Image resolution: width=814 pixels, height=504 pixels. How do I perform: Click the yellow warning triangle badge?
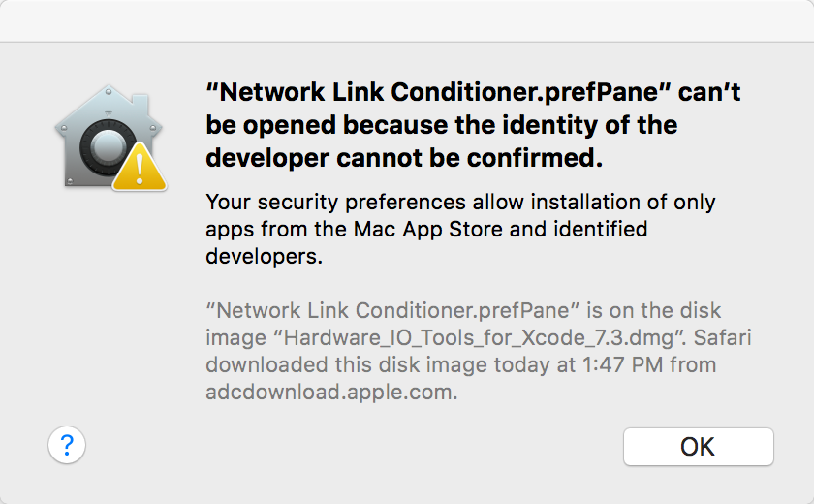click(140, 167)
